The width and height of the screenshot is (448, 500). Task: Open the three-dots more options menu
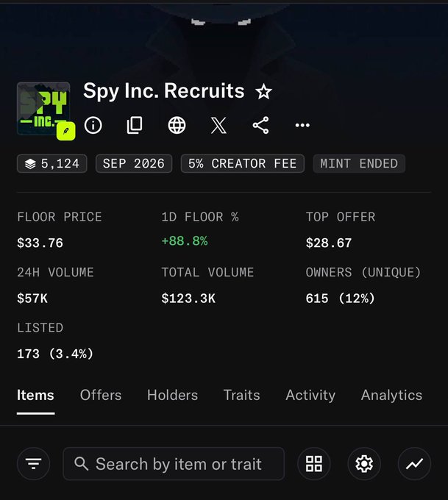coord(302,125)
